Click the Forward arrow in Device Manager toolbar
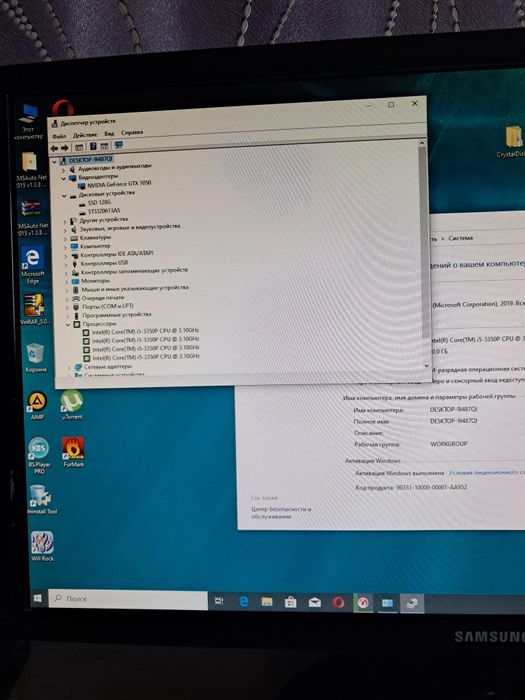This screenshot has width=525, height=700. [64, 148]
